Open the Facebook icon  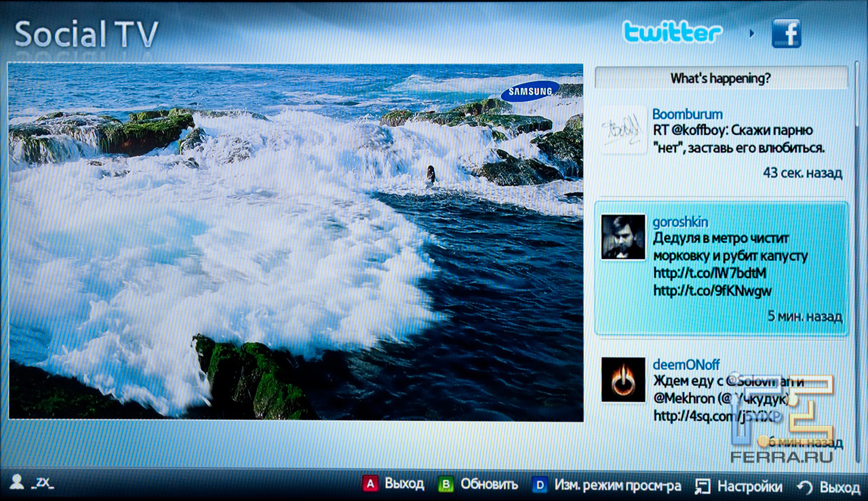[786, 33]
